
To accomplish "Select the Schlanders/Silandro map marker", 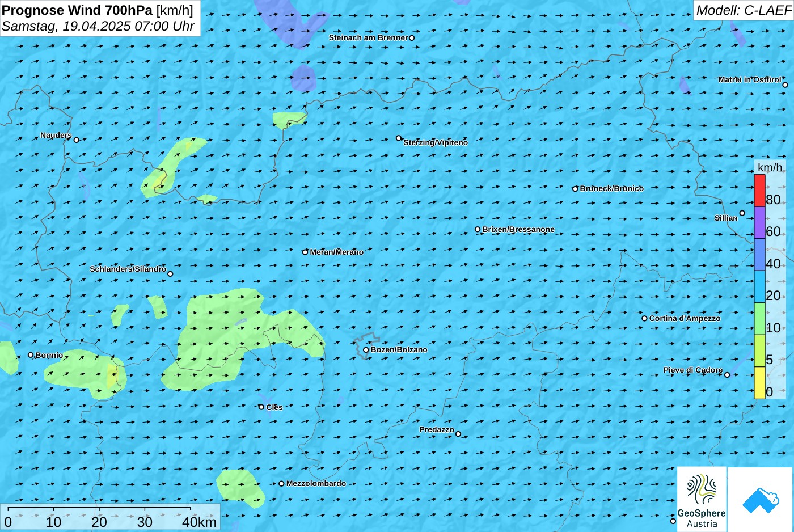I will point(170,274).
